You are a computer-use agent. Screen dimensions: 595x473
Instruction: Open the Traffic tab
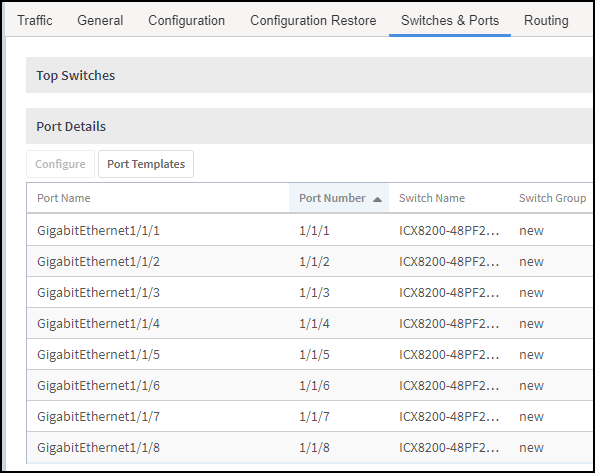click(x=35, y=20)
